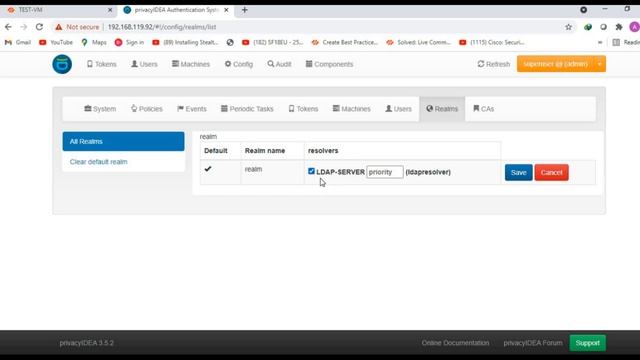
Task: Open the browser profile avatar
Action: click(634, 27)
